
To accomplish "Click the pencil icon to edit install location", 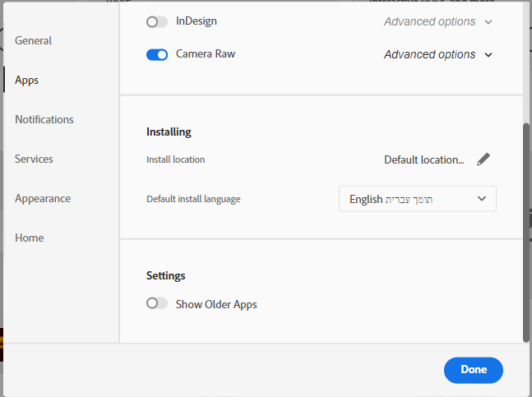I will click(483, 159).
